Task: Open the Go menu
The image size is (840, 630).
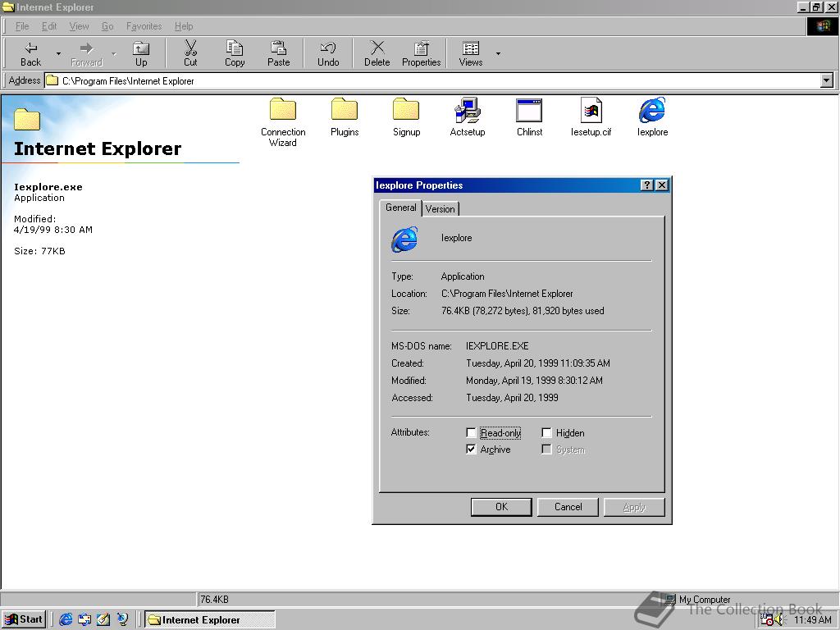Action: click(107, 26)
